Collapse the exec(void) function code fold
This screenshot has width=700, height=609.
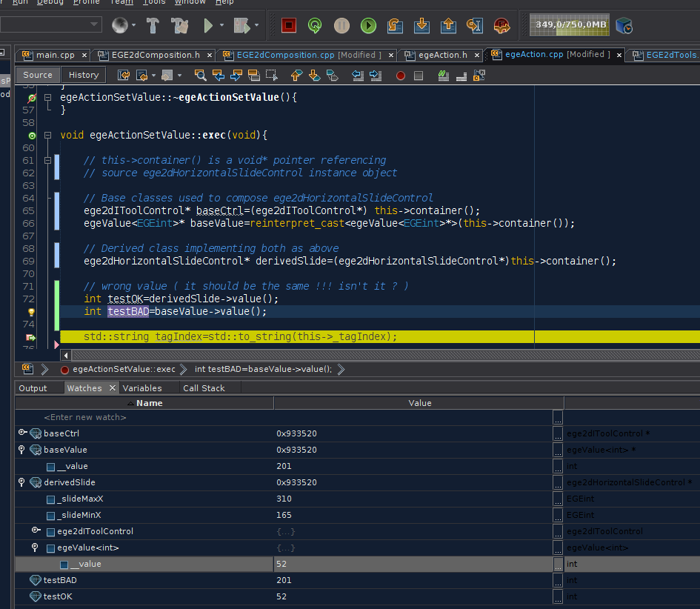(x=47, y=135)
